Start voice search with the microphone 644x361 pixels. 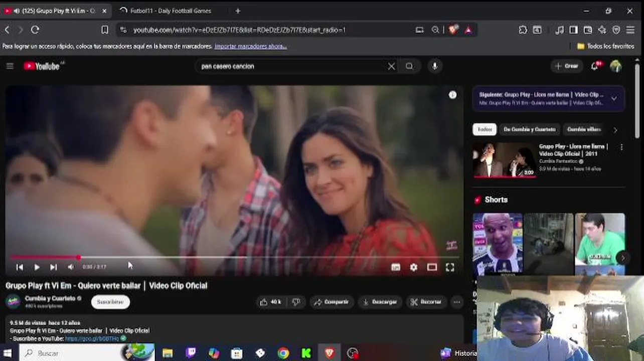click(x=435, y=66)
